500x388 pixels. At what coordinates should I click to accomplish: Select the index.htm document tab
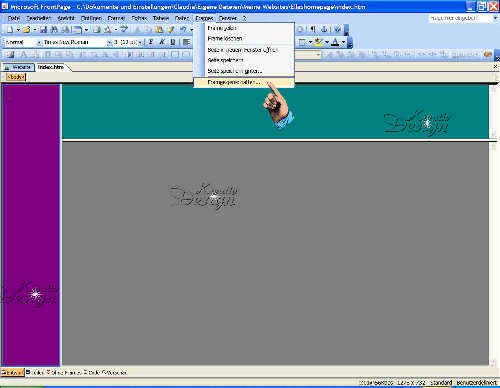pos(51,67)
